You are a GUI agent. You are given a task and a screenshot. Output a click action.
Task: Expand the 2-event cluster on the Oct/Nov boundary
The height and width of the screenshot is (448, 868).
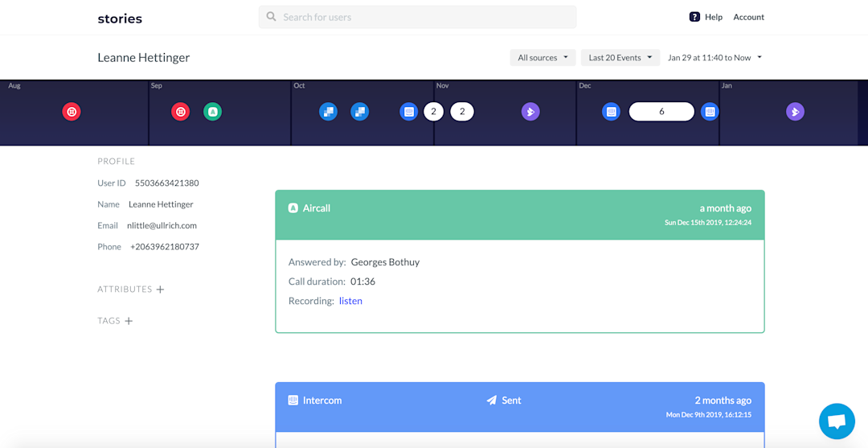pos(433,111)
